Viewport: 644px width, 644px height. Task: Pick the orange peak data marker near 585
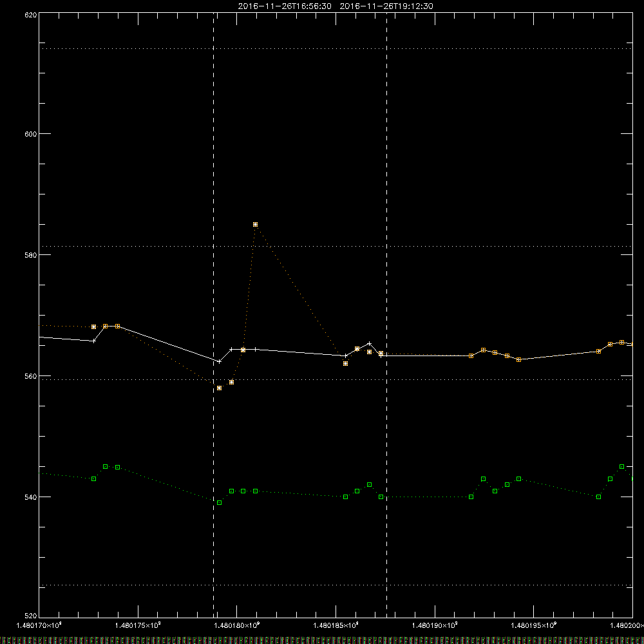[256, 225]
